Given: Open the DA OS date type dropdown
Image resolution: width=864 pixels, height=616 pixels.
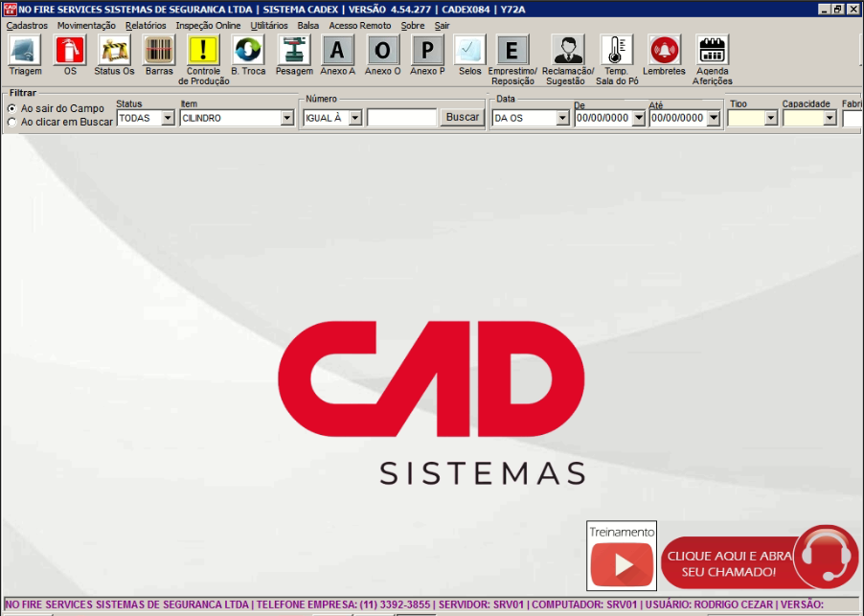Looking at the screenshot, I should tap(562, 118).
